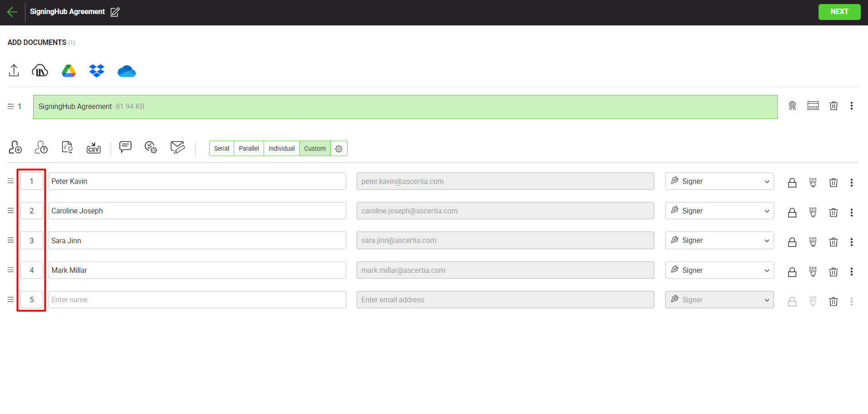Viewport: 868px width, 414px height.
Task: Edit the SigningHub Agreement title
Action: click(115, 12)
